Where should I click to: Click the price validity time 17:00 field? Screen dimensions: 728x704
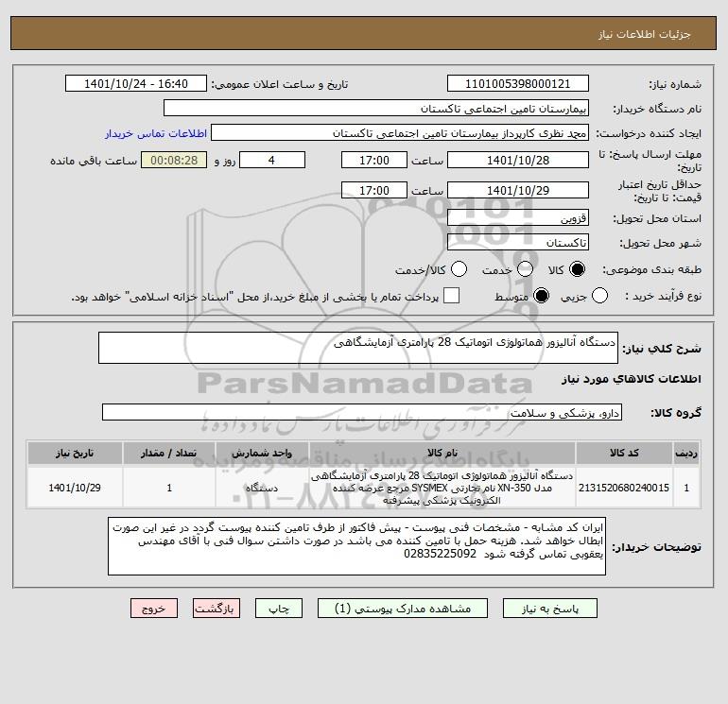coord(374,190)
